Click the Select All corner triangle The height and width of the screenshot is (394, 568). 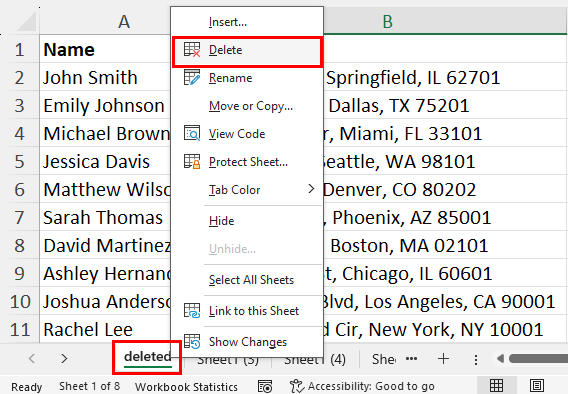coord(25,21)
